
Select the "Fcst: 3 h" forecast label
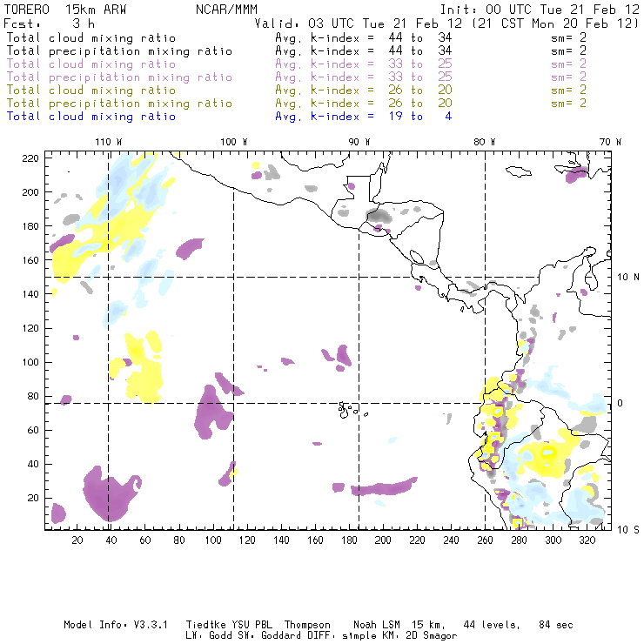(x=49, y=23)
